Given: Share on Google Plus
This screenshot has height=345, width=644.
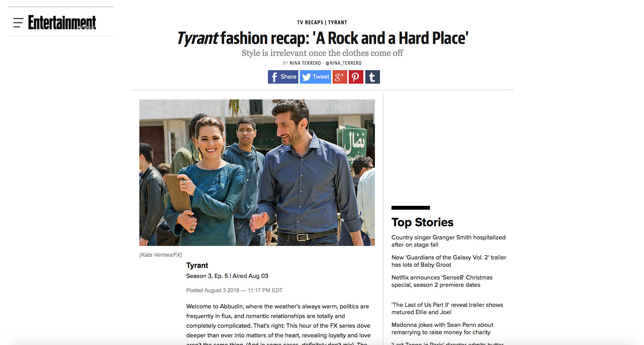Looking at the screenshot, I should click(340, 77).
